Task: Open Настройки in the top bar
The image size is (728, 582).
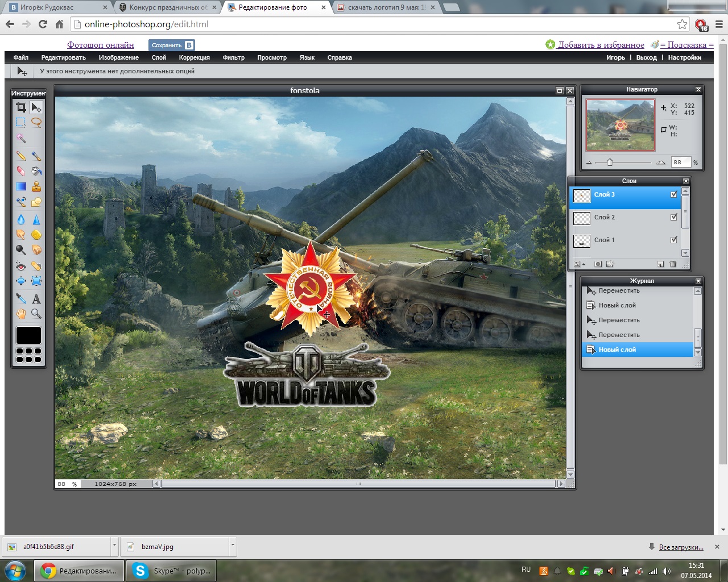Action: (x=685, y=57)
